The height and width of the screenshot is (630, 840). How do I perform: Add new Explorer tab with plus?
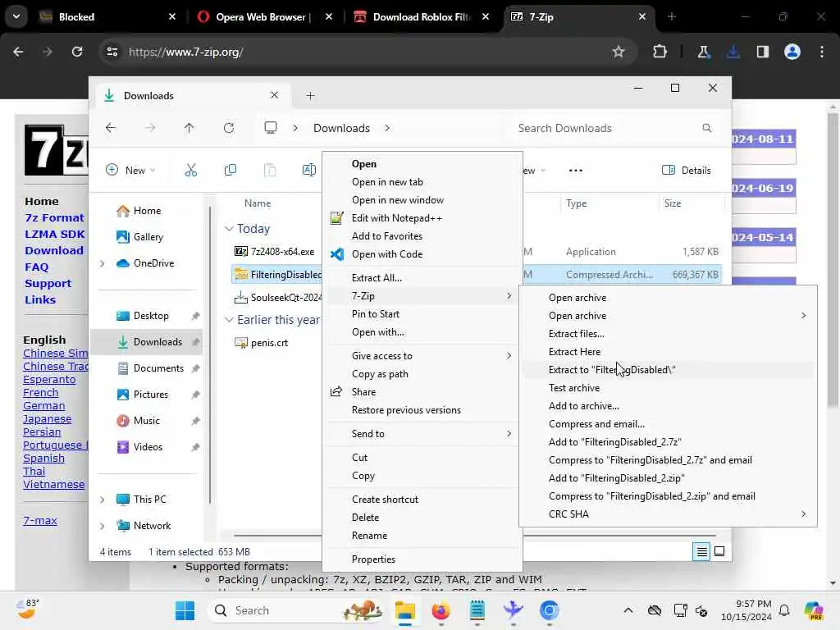click(x=310, y=96)
